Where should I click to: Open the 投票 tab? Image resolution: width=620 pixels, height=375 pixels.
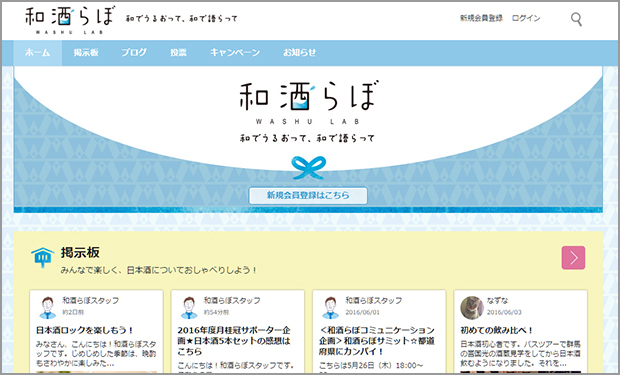[x=178, y=53]
